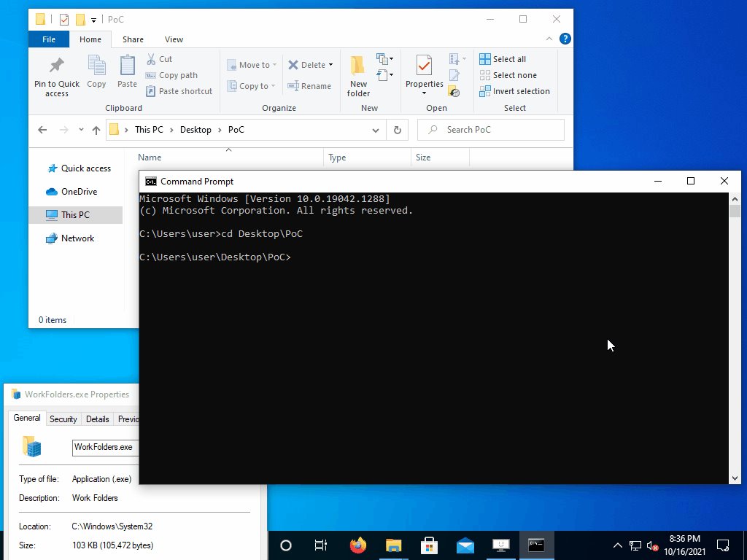Viewport: 747px width, 560px height.
Task: Customize Quick Access Toolbar dropdown
Action: coord(94,20)
